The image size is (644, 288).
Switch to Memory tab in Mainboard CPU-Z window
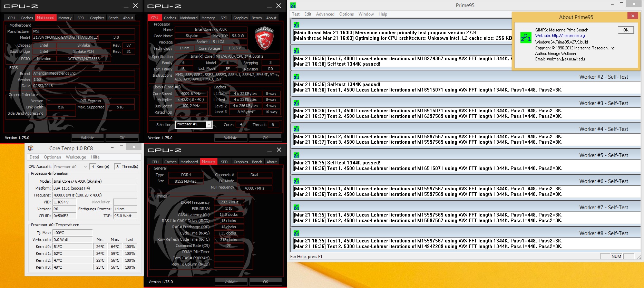pos(65,18)
